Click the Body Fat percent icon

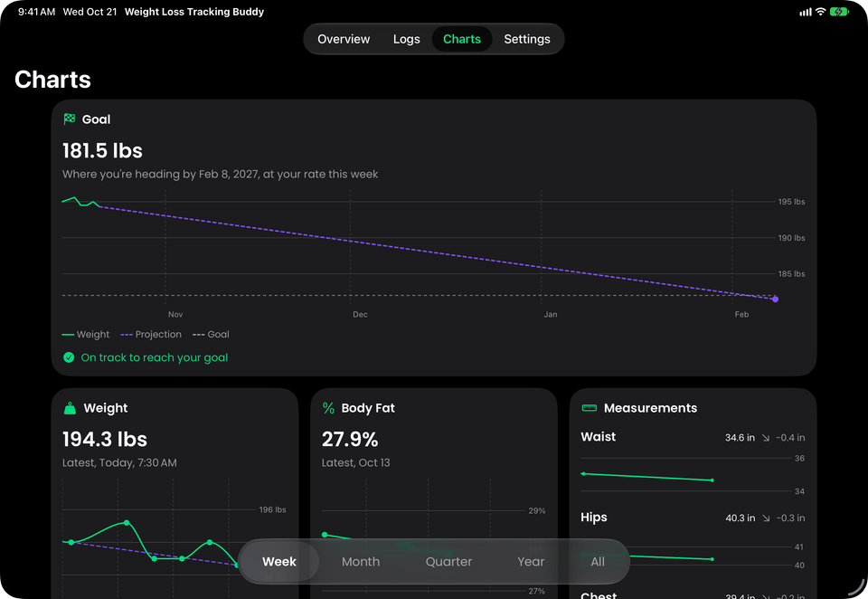[x=328, y=408]
